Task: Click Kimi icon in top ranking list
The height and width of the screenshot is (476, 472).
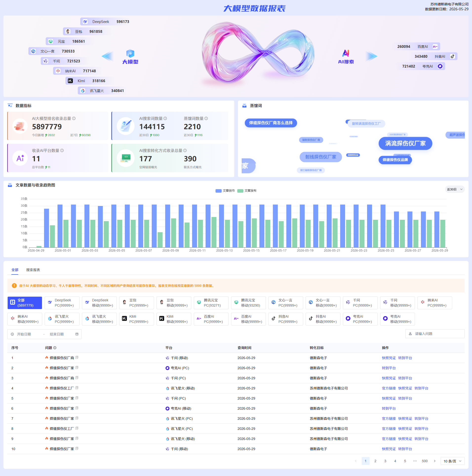Action: [70, 81]
